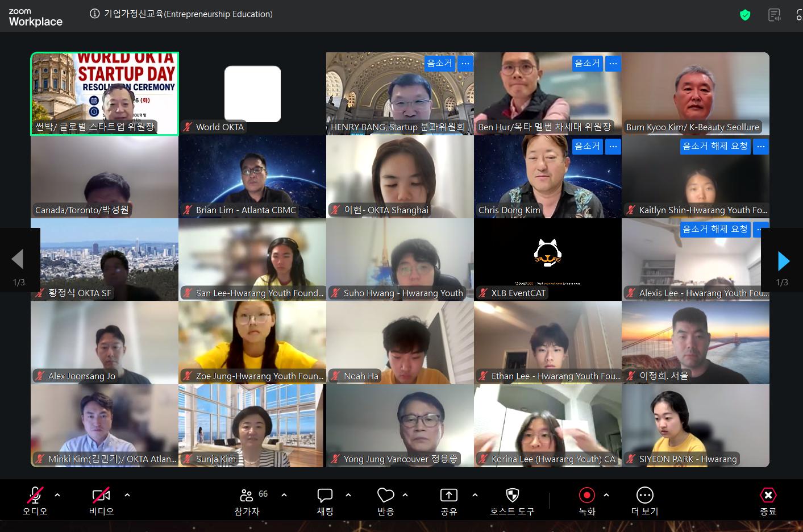Mute Chris Dong Kim with the 음소거 button
The height and width of the screenshot is (532, 803).
pyautogui.click(x=588, y=146)
